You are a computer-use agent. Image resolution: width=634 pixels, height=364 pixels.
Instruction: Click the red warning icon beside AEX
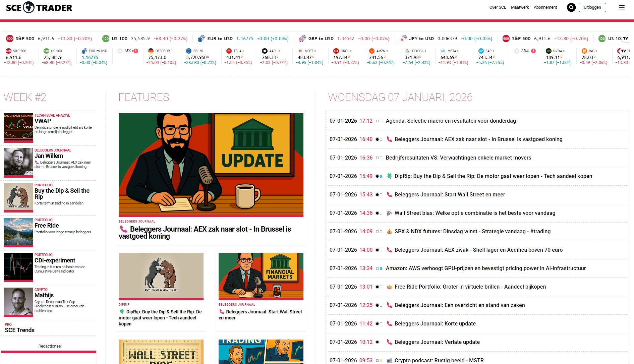pyautogui.click(x=136, y=51)
